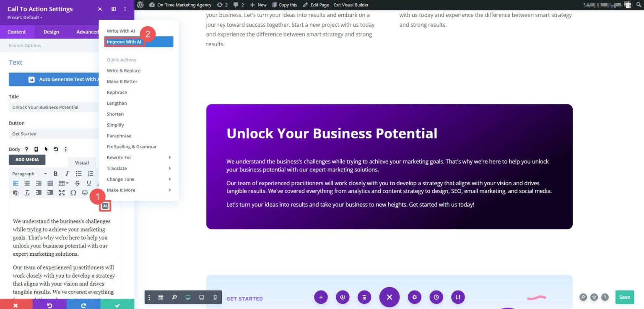Switch to phone preview mode
Image resolution: width=644 pixels, height=309 pixels.
(215, 297)
